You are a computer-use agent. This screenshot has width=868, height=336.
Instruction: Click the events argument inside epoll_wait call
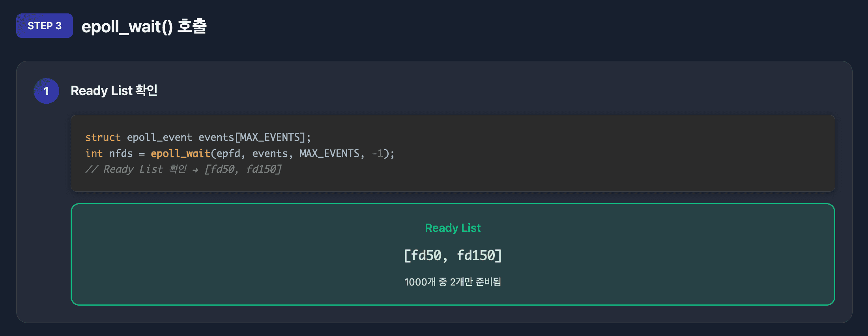(x=270, y=153)
